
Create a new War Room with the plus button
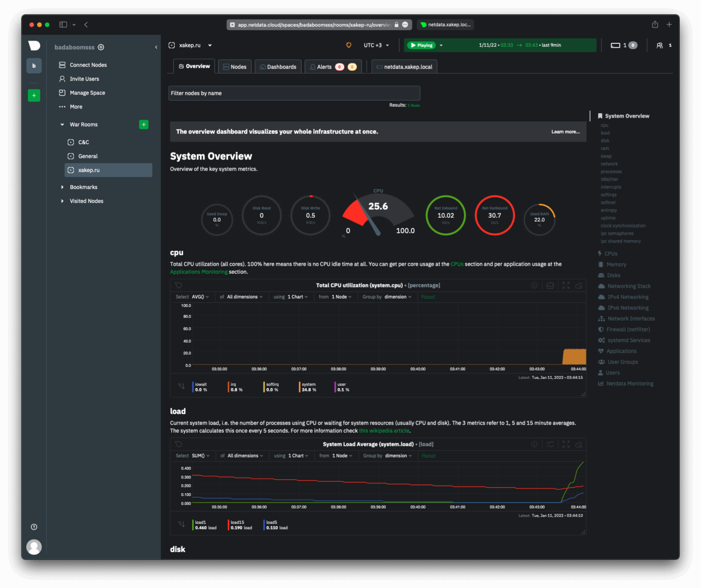[144, 125]
